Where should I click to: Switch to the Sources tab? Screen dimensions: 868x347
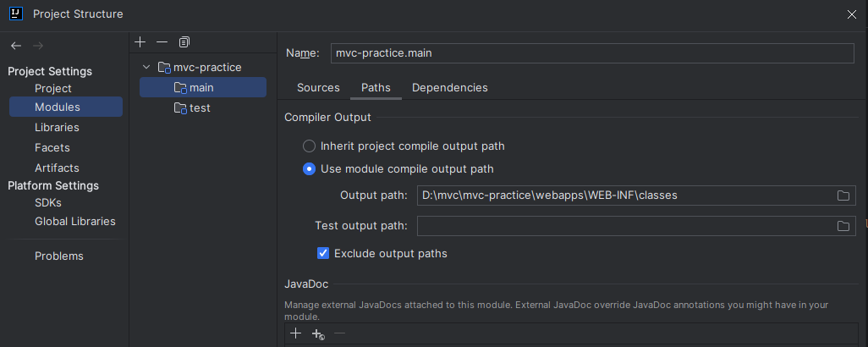318,87
